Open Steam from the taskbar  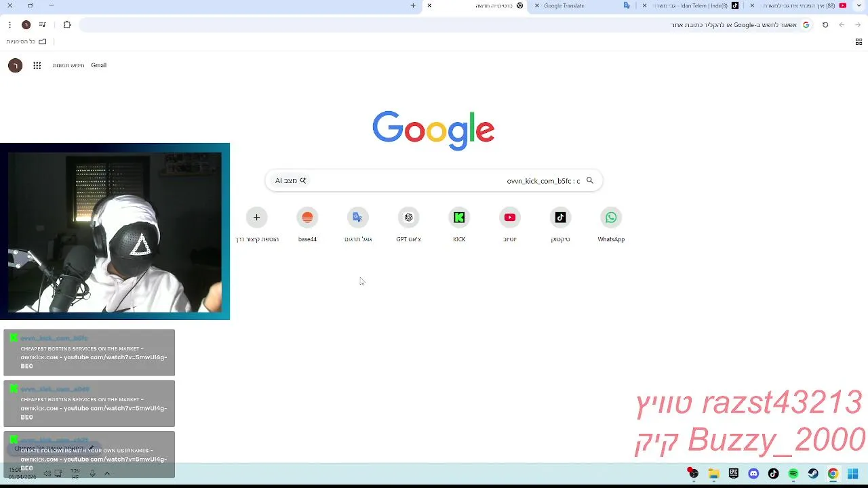(813, 474)
